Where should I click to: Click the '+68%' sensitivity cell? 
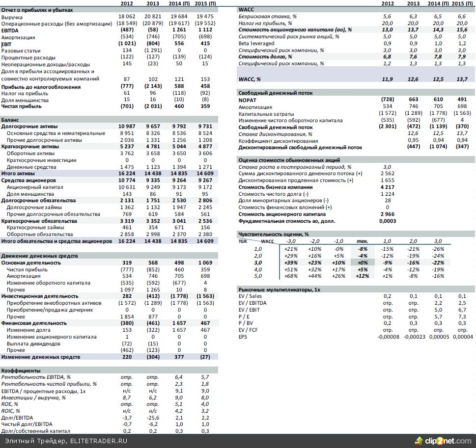291,276
